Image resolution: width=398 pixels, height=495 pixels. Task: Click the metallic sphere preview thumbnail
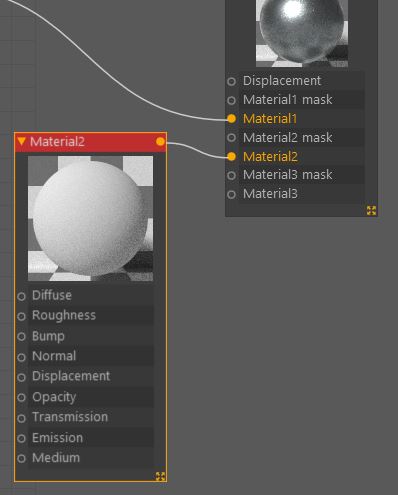pyautogui.click(x=302, y=33)
